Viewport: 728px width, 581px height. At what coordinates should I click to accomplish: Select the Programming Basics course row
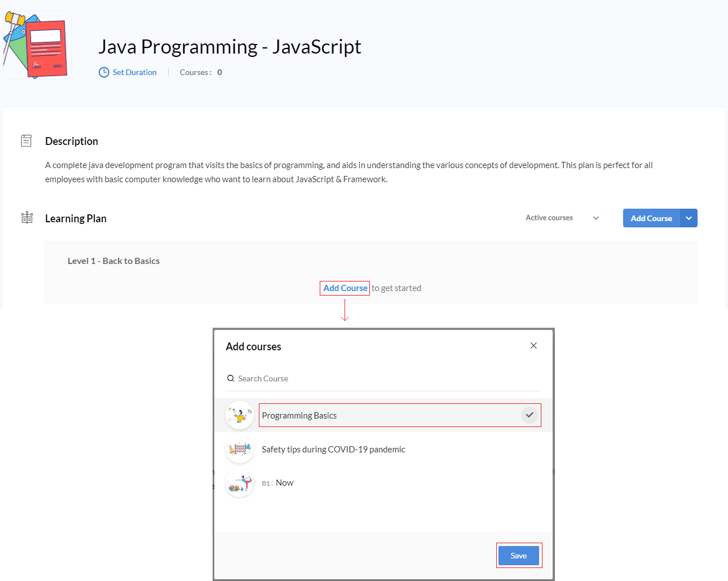pyautogui.click(x=383, y=415)
